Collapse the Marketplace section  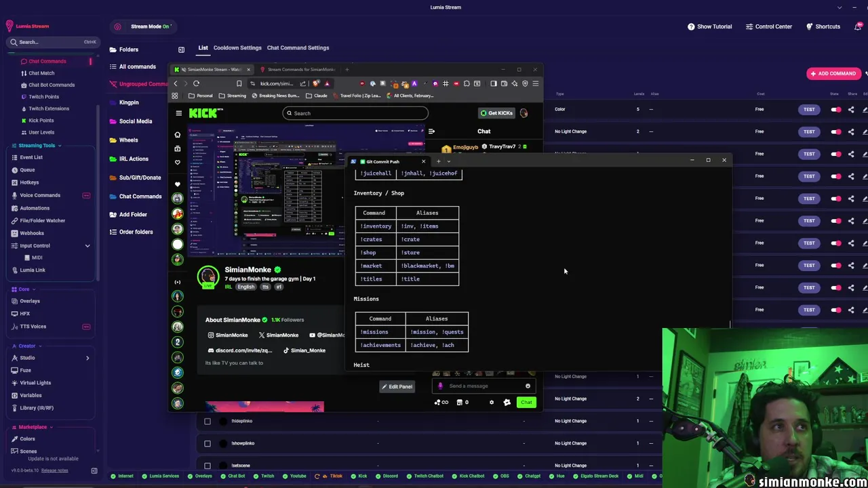click(x=52, y=427)
